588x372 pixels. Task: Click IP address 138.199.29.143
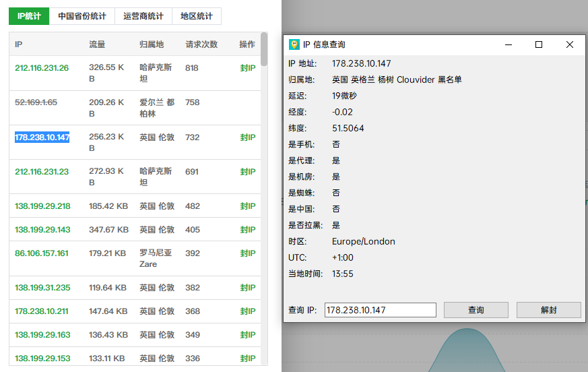pos(42,230)
